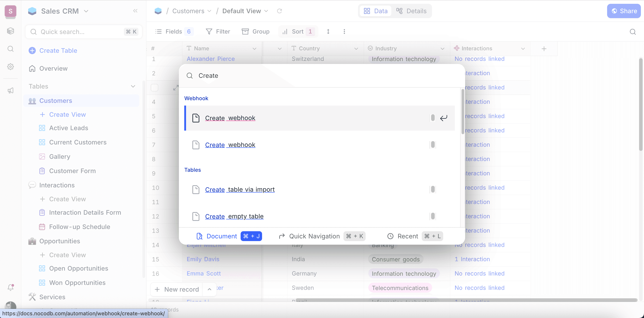Open the Create webhook documentation result
Screen dimensions: 644x318
230,118
